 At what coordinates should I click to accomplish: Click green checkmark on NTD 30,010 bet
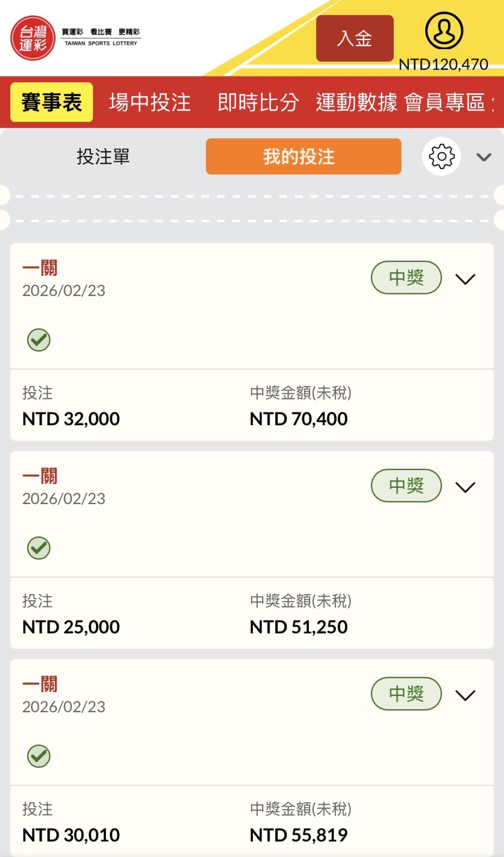[x=39, y=756]
